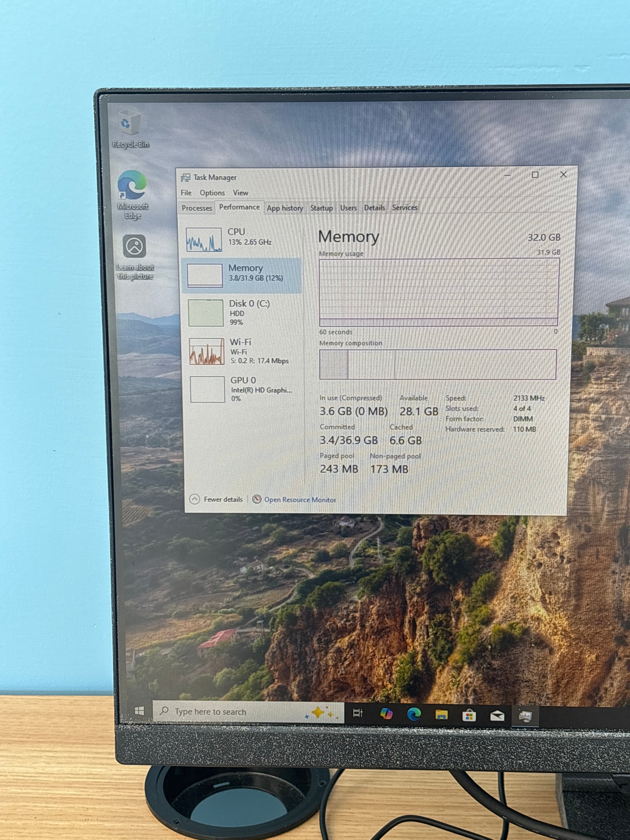Click the Task Manager title bar icon
Screen dimensions: 630x840
(x=185, y=178)
